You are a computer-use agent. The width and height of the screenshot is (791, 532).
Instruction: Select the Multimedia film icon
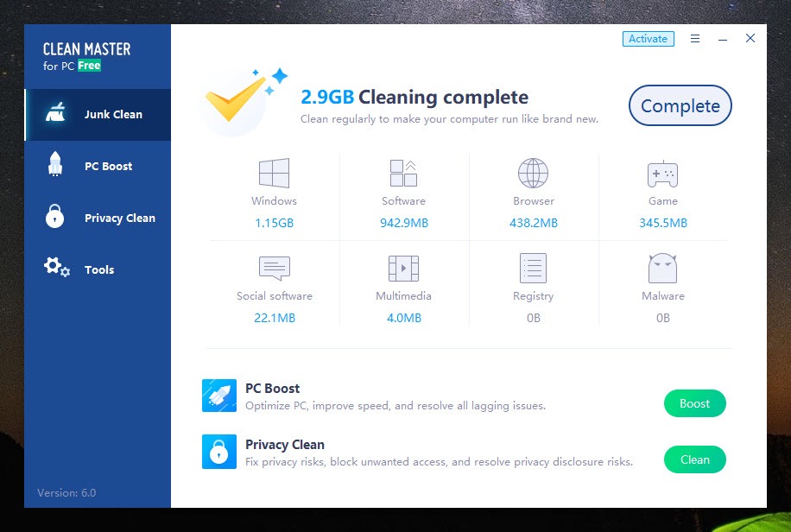point(403,269)
